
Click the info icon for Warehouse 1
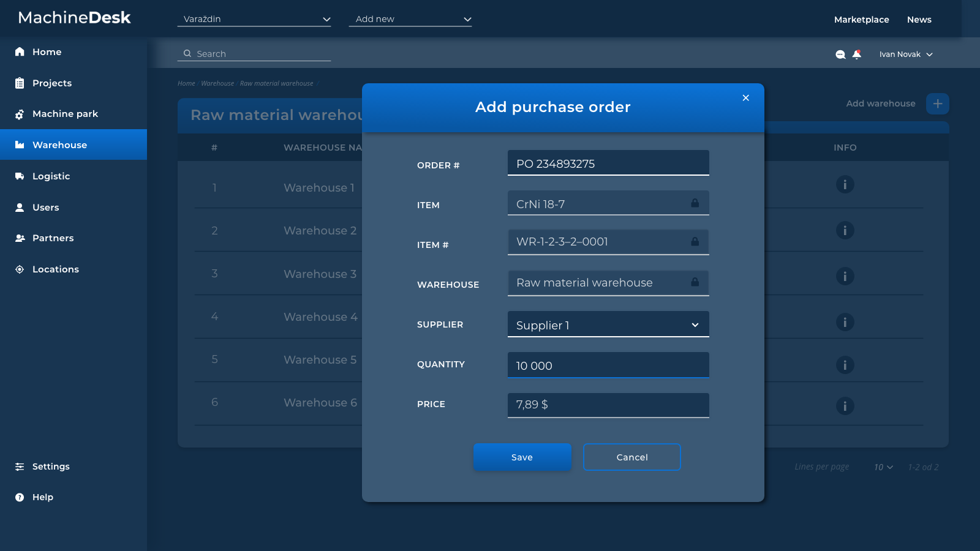pyautogui.click(x=845, y=184)
